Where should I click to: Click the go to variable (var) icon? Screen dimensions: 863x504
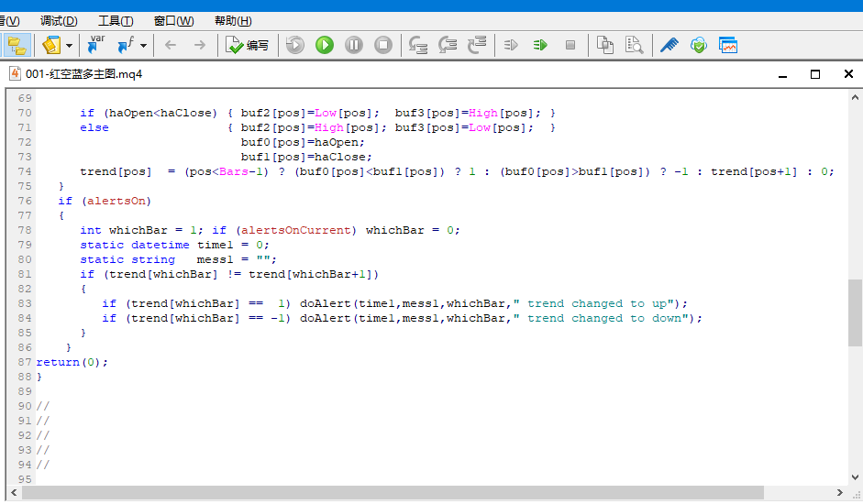(x=95, y=44)
